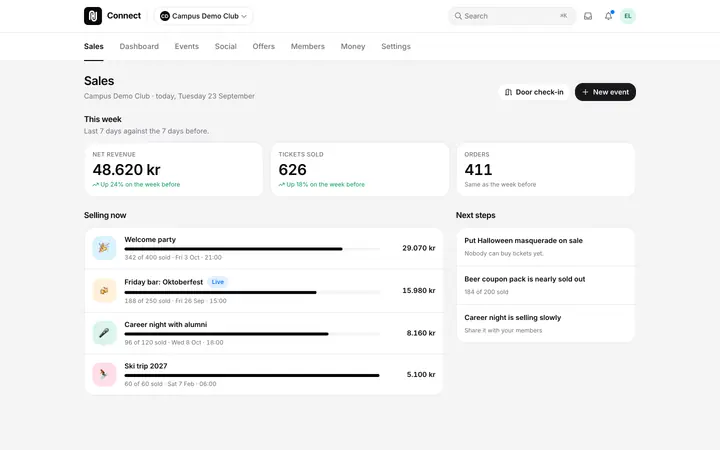Click the Ski trip 2027 progress bar
Viewport: 720px width, 450px height.
tap(252, 376)
